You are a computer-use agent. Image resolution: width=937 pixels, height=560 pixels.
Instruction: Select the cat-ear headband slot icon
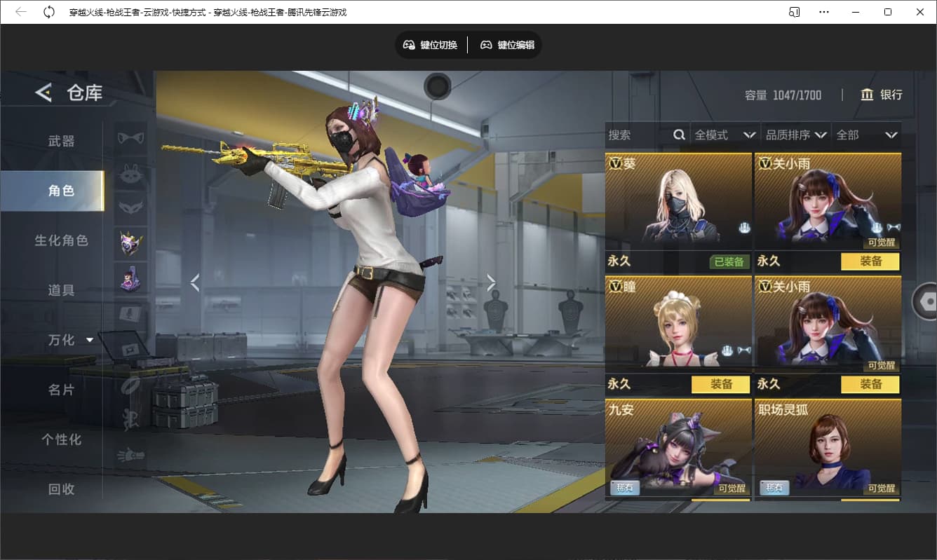(130, 138)
